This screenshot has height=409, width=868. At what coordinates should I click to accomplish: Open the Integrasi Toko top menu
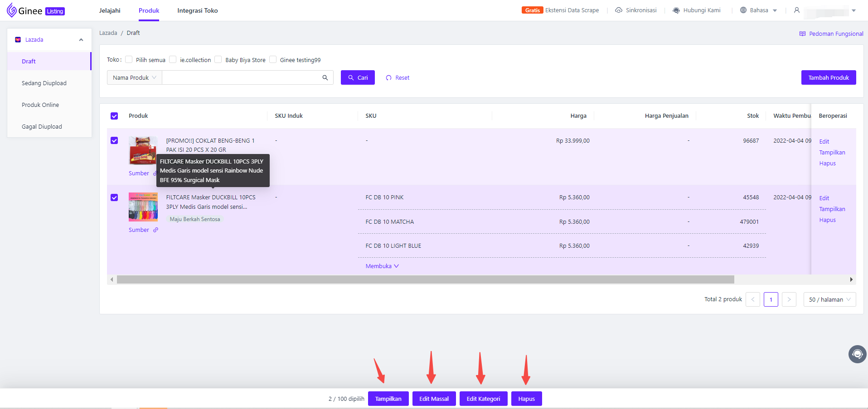pyautogui.click(x=198, y=10)
